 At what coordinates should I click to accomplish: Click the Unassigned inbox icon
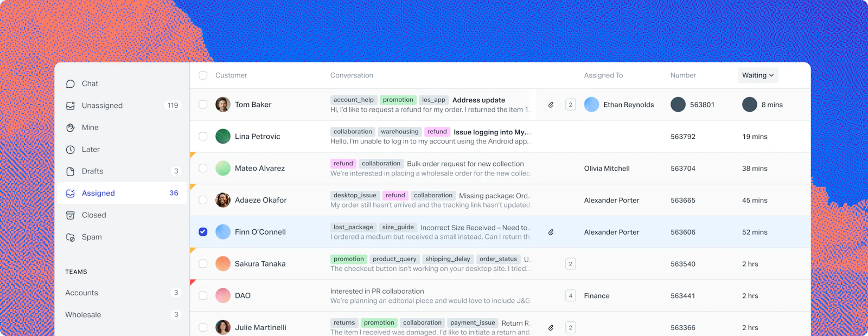[71, 106]
